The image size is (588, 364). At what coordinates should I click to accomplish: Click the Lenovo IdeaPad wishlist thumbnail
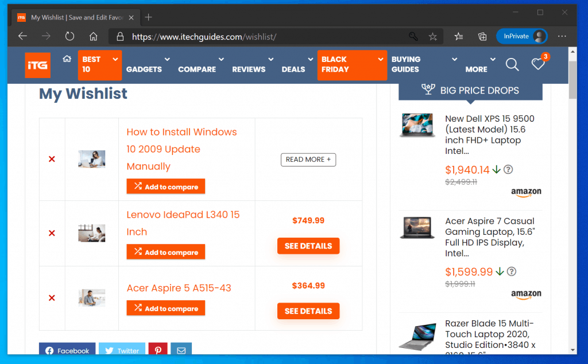(x=92, y=233)
